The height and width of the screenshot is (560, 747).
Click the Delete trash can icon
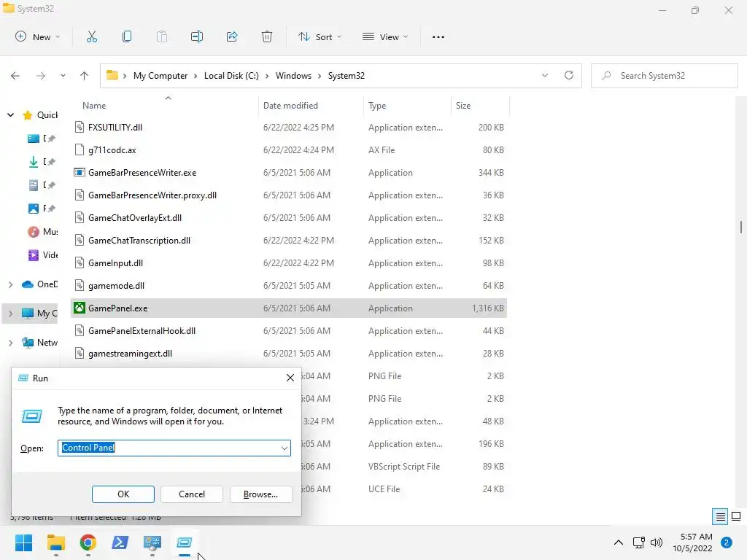pos(267,36)
